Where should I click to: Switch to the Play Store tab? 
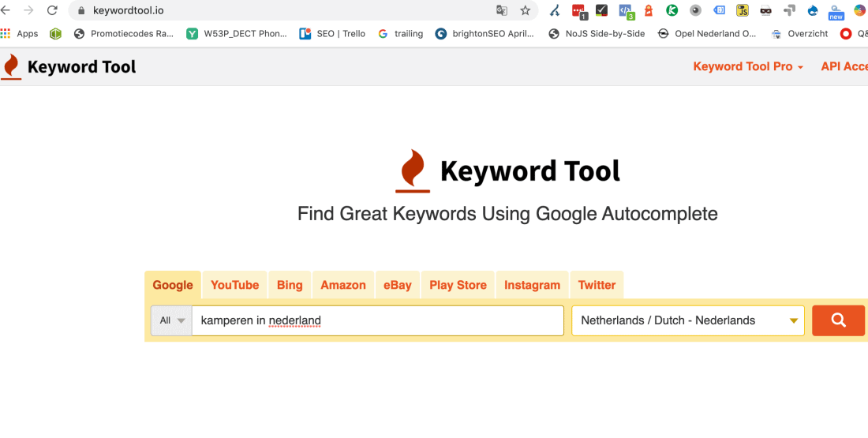[458, 285]
